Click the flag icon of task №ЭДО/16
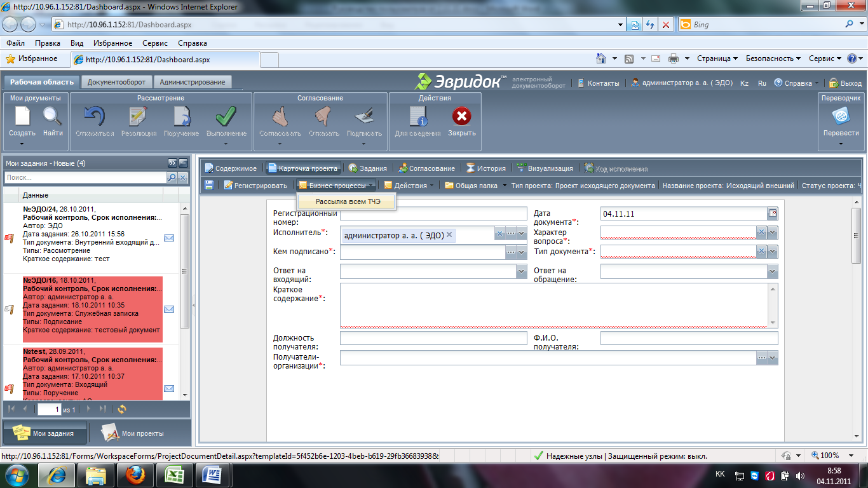Image resolution: width=868 pixels, height=488 pixels. tap(10, 309)
